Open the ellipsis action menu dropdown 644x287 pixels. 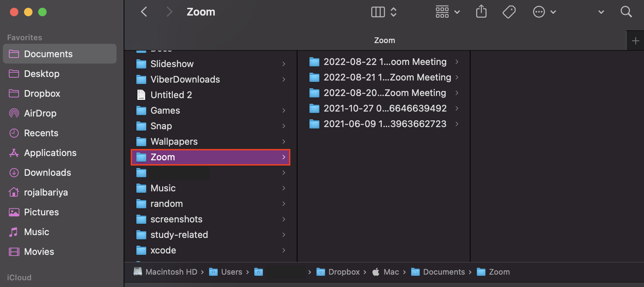pos(544,12)
